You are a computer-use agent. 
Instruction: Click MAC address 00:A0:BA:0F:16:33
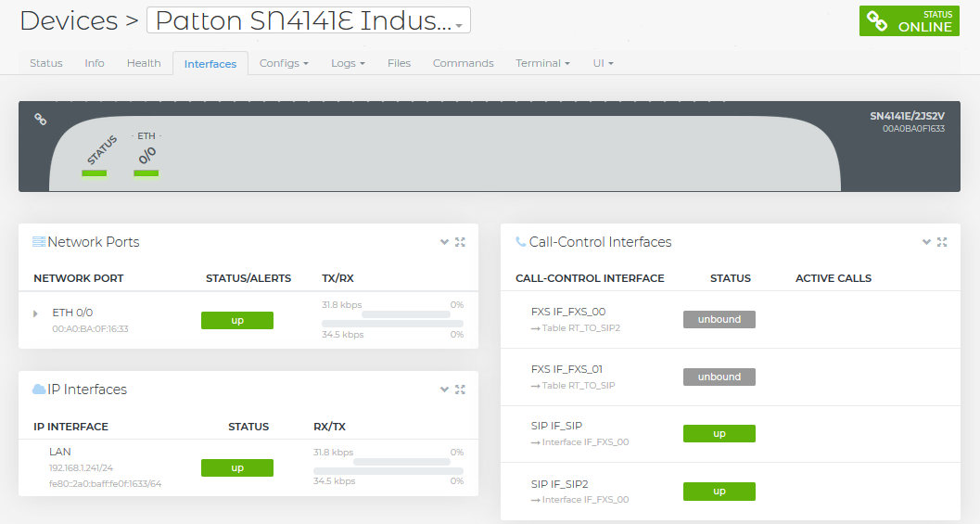pos(90,328)
